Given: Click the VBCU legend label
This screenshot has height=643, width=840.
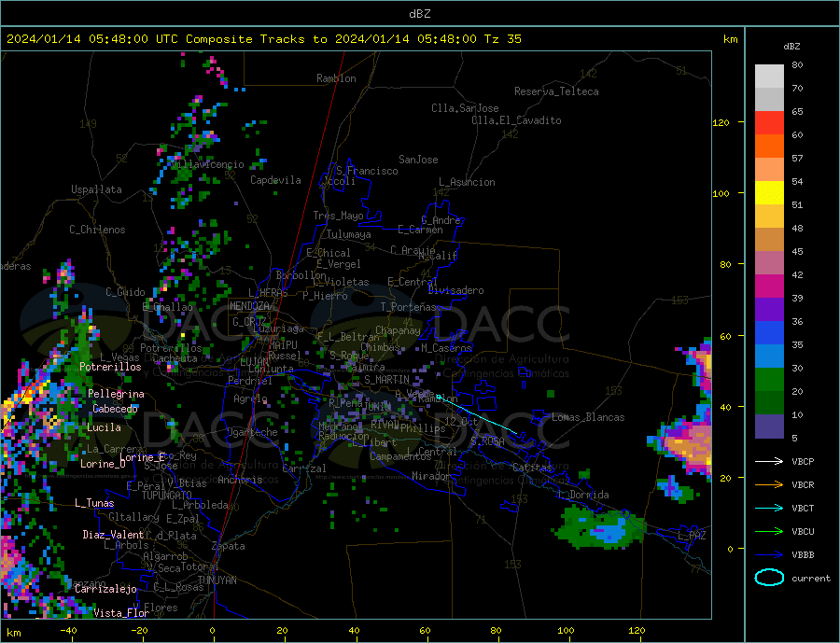Looking at the screenshot, I should click(x=803, y=532).
